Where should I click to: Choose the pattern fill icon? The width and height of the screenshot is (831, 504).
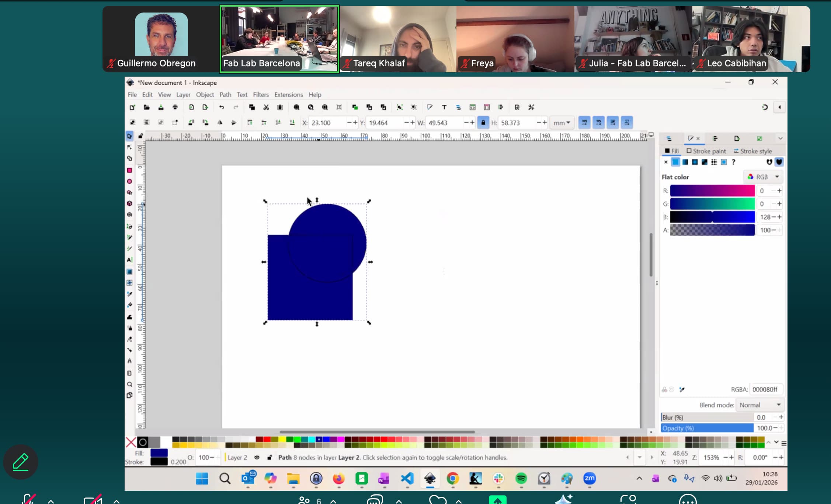coord(714,162)
